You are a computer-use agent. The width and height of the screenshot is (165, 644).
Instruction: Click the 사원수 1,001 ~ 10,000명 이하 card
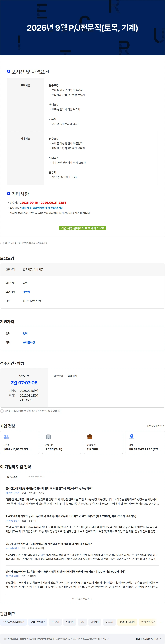tap(20, 442)
